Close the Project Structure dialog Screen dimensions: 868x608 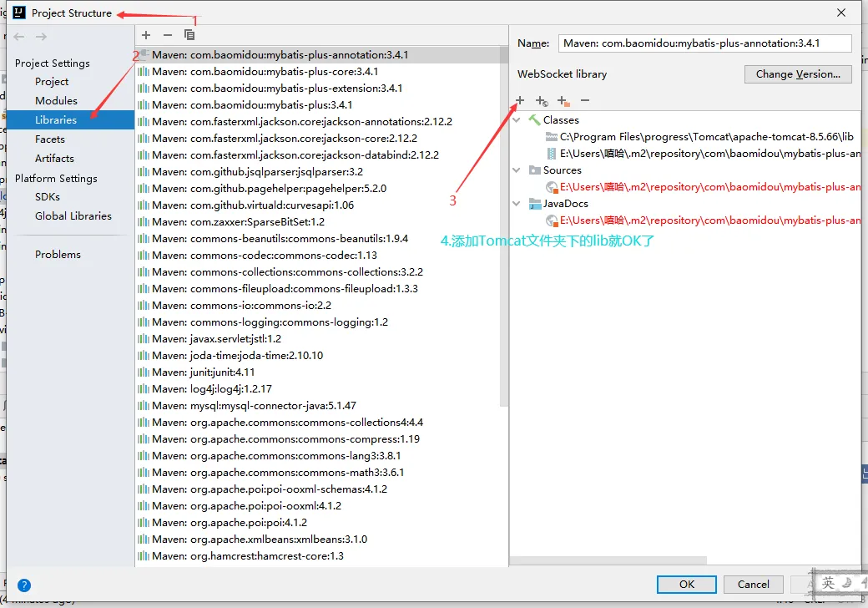(841, 13)
